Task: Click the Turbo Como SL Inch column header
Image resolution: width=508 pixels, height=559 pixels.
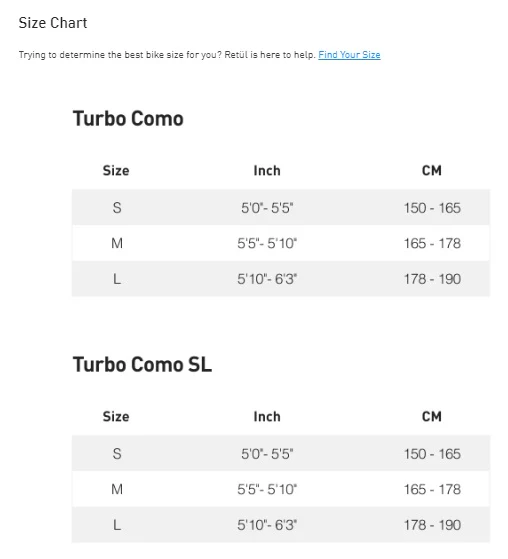Action: [267, 417]
